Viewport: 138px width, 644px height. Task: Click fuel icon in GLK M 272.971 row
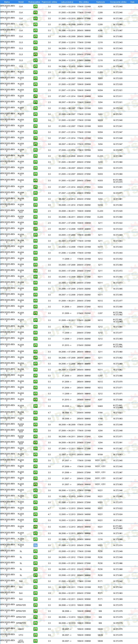(x=35, y=437)
